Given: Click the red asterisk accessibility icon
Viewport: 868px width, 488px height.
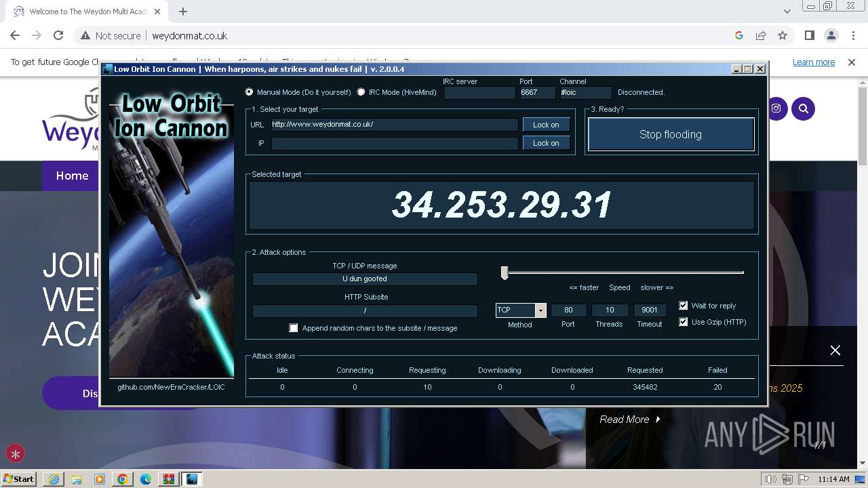Looking at the screenshot, I should click(16, 454).
